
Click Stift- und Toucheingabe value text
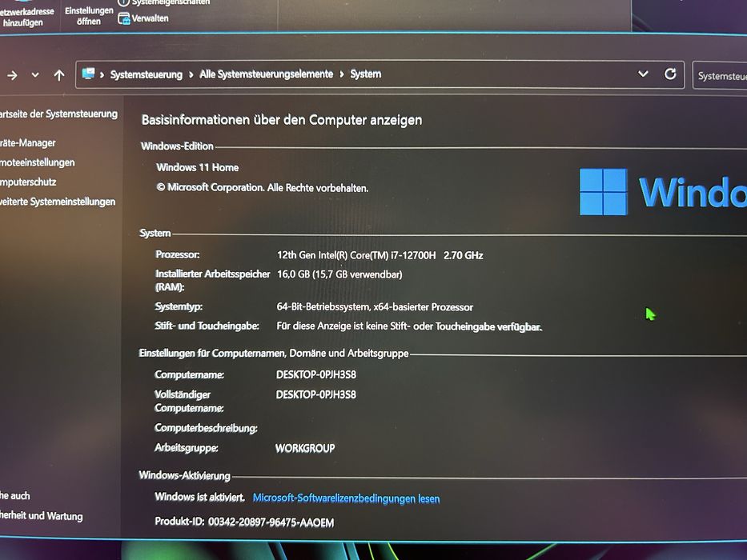pyautogui.click(x=409, y=326)
